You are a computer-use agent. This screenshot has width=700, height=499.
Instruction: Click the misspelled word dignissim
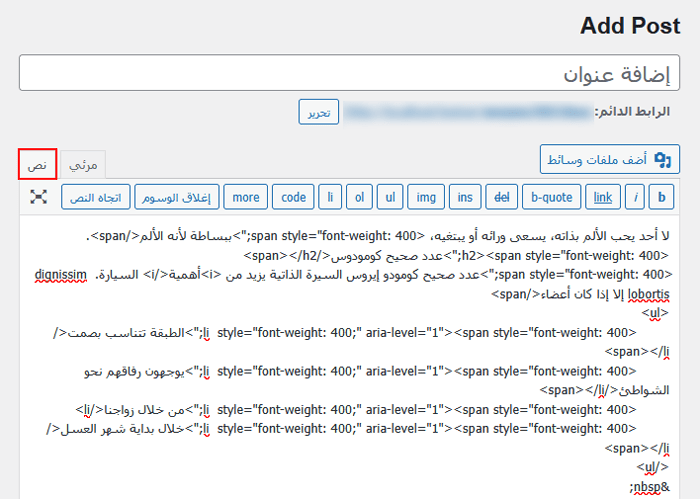tap(61, 275)
